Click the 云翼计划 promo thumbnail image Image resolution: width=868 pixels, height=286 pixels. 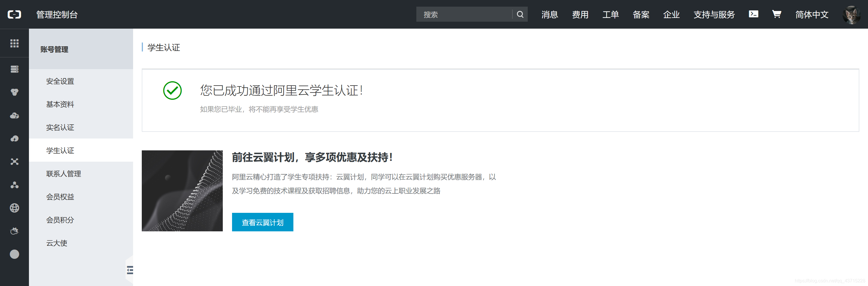pos(182,191)
